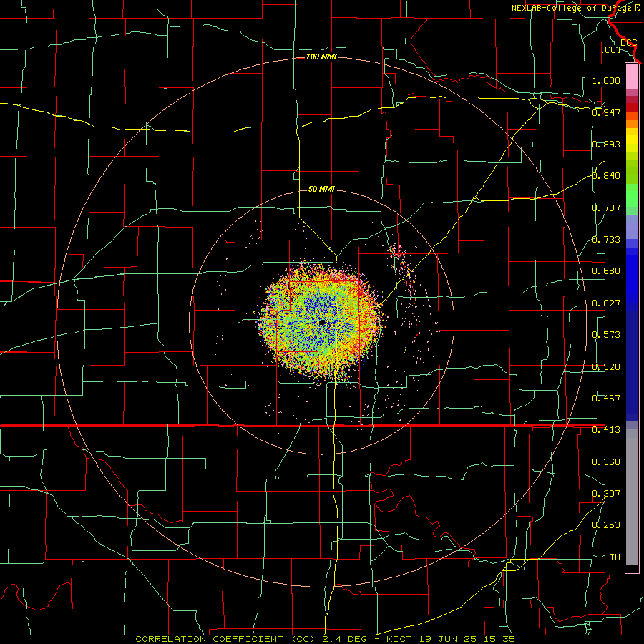Screen dimensions: 644x644
Task: Click the 0.520 color scale label
Action: 606,367
